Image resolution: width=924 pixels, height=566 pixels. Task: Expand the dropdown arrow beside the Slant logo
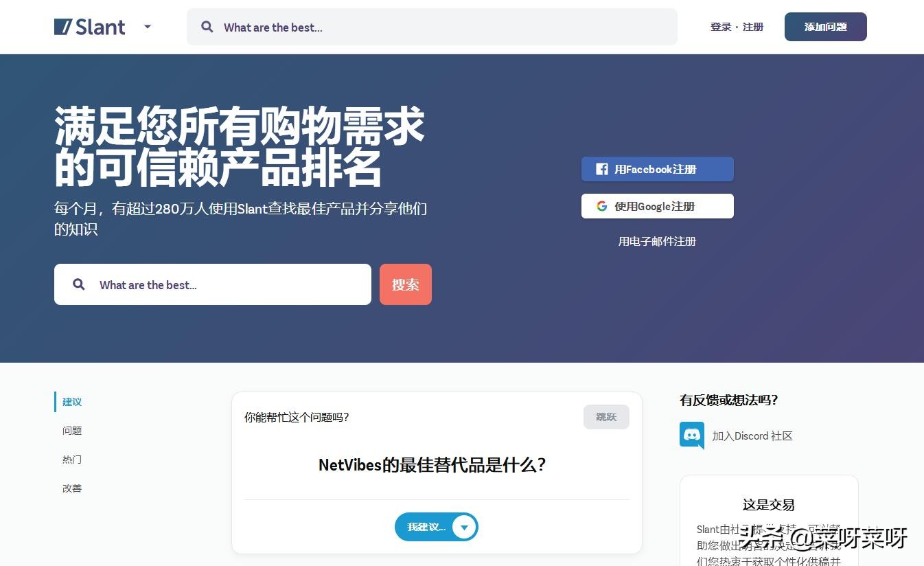147,26
